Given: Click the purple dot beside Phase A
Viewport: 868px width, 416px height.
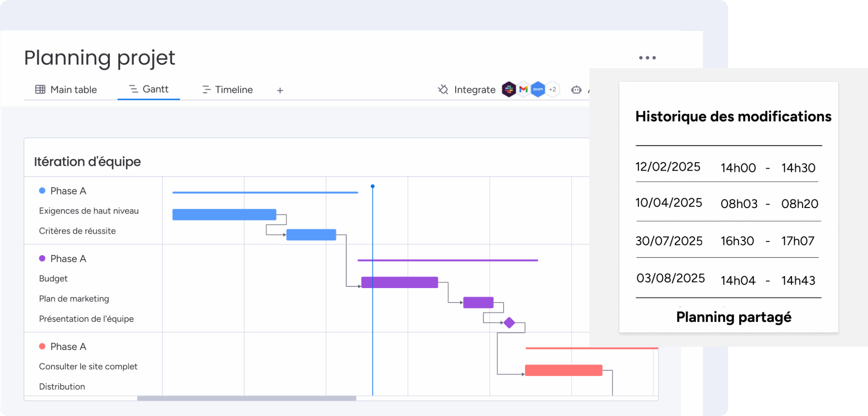Looking at the screenshot, I should pos(42,258).
